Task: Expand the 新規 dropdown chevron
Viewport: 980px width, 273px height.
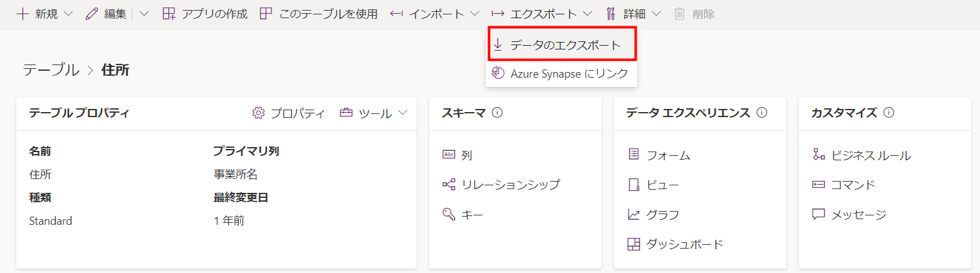Action: pyautogui.click(x=68, y=14)
